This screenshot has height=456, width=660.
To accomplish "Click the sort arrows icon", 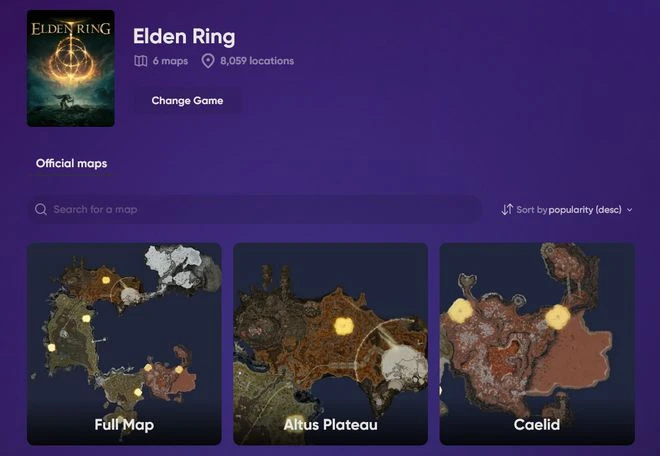I will click(x=507, y=209).
